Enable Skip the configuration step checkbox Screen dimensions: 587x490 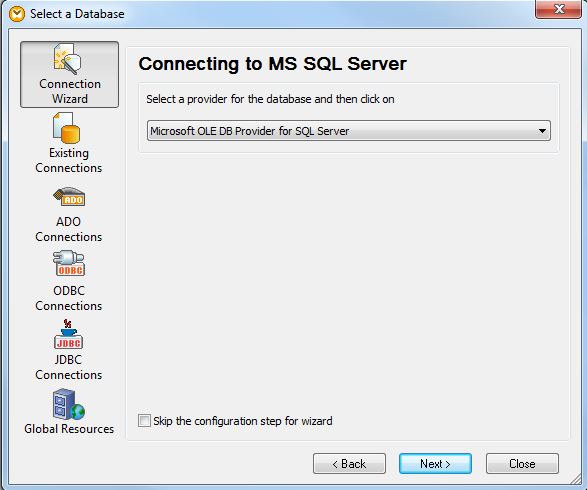(x=144, y=421)
